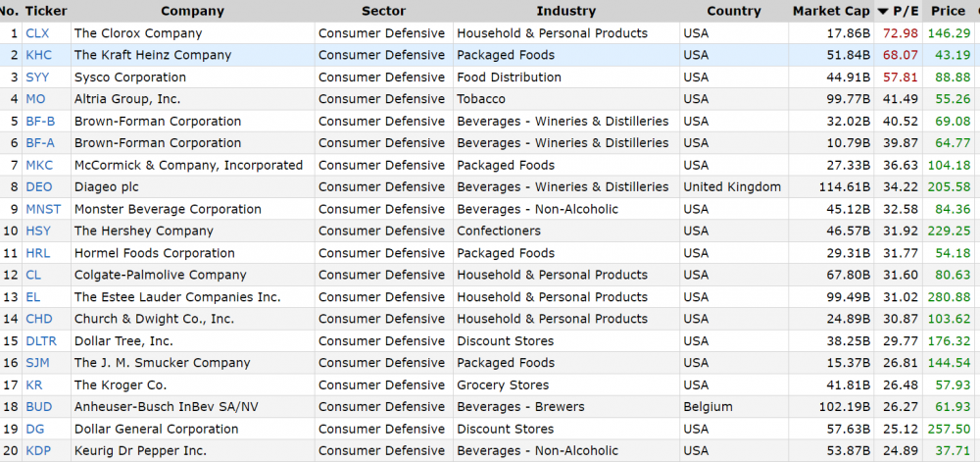Open the KHC ticker link
The image size is (980, 462).
tap(39, 55)
